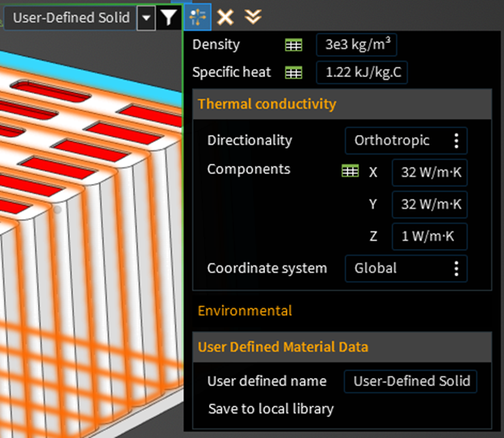Toggle the material properties panel icon

point(197,17)
